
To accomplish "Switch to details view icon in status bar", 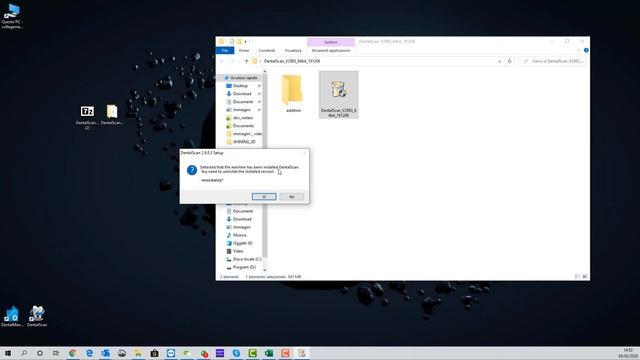I will [x=577, y=277].
